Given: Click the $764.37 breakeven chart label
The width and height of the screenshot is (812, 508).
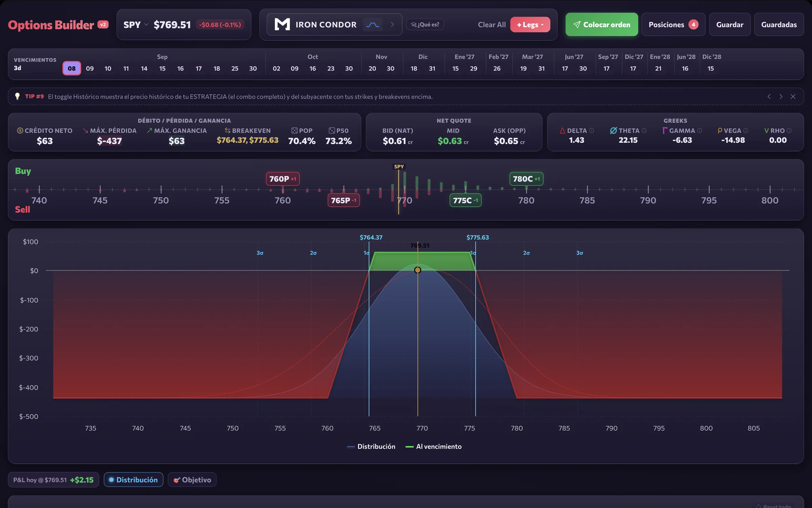Looking at the screenshot, I should [x=371, y=237].
